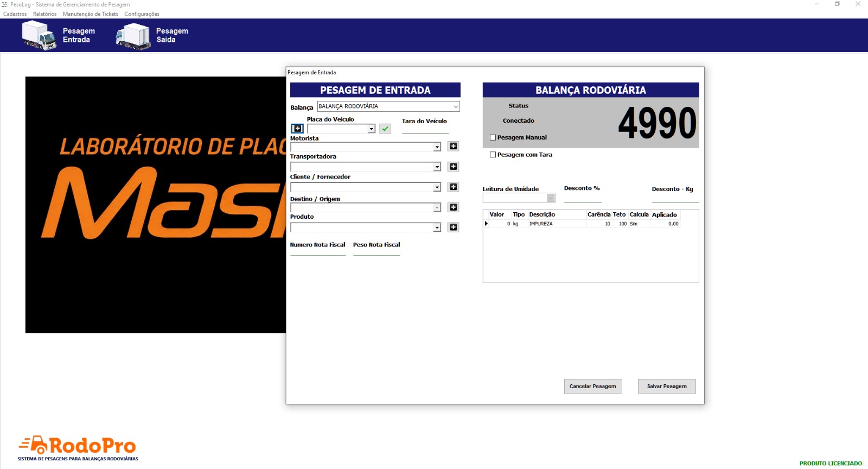This screenshot has width=868, height=469.
Task: Open Leitura de Umidade dropdown
Action: 551,198
